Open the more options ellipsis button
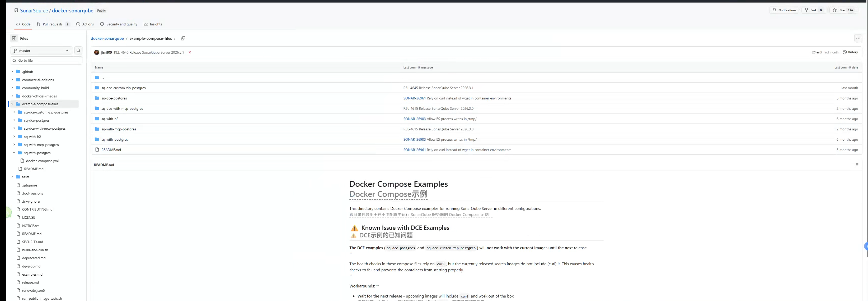The height and width of the screenshot is (301, 868). tap(858, 38)
